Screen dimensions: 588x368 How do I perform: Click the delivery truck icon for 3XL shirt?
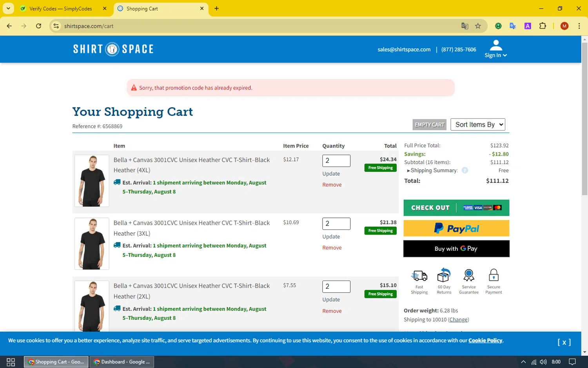[117, 245]
